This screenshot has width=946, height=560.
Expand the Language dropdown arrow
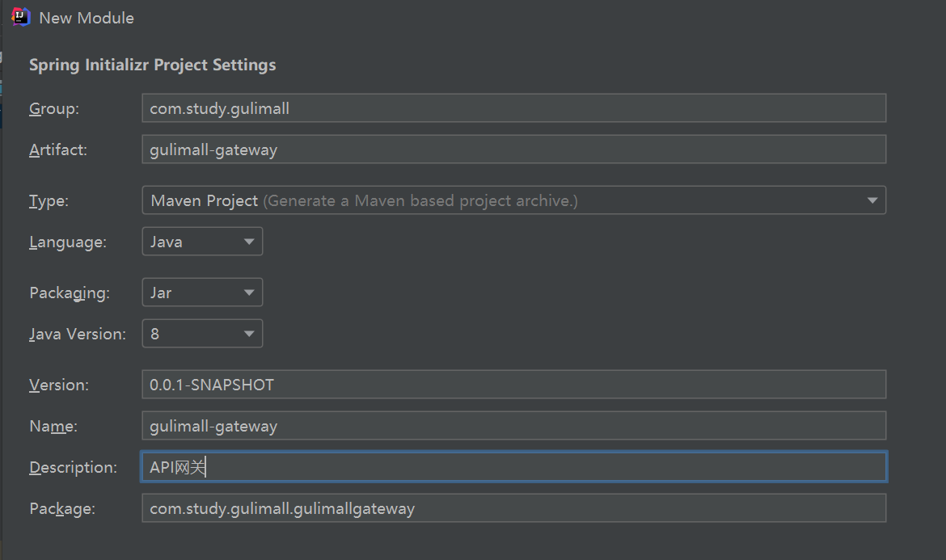point(248,242)
